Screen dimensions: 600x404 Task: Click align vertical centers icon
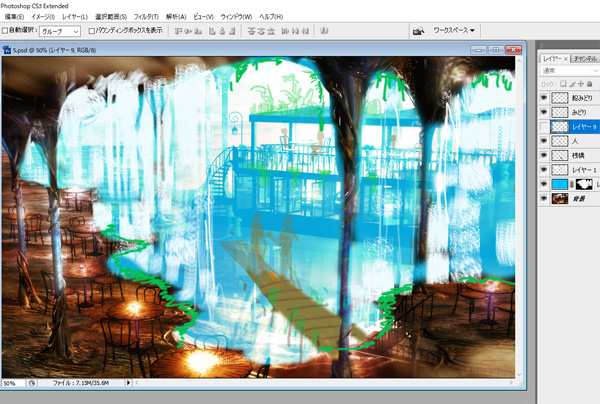[x=188, y=31]
